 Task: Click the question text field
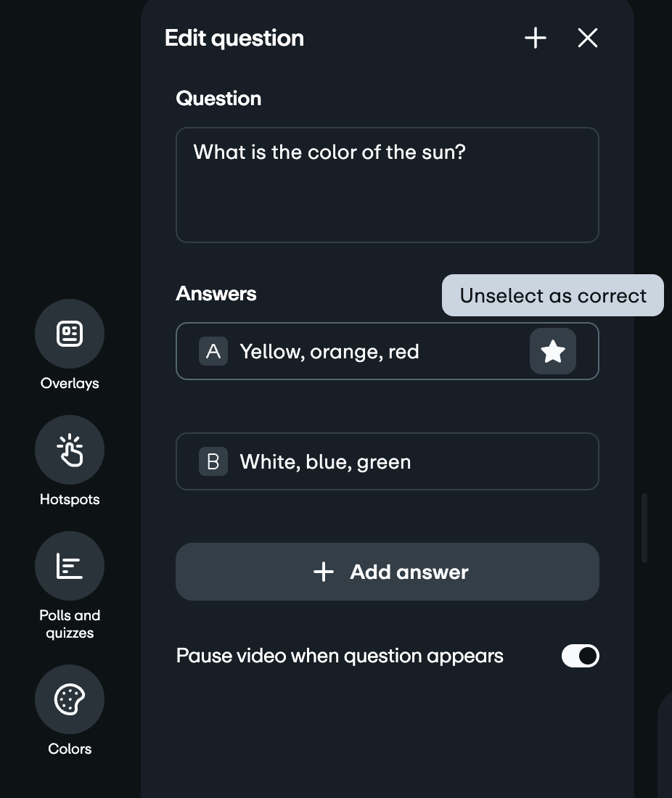tap(387, 184)
